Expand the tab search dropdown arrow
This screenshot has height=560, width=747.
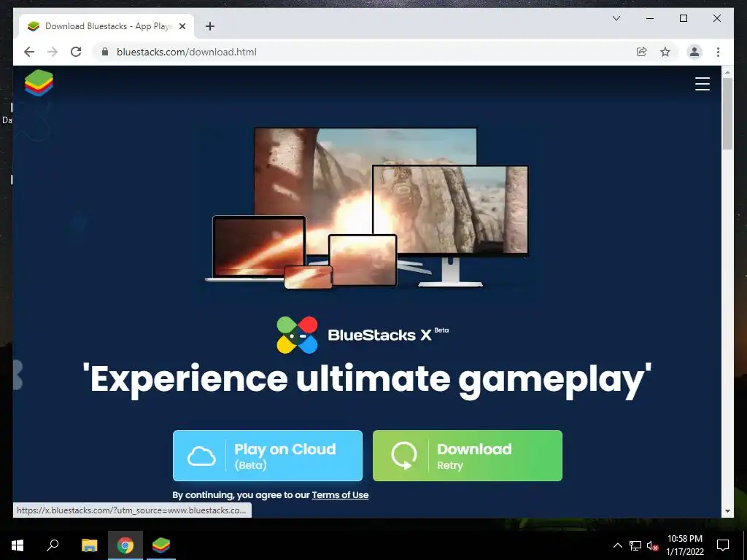point(616,18)
